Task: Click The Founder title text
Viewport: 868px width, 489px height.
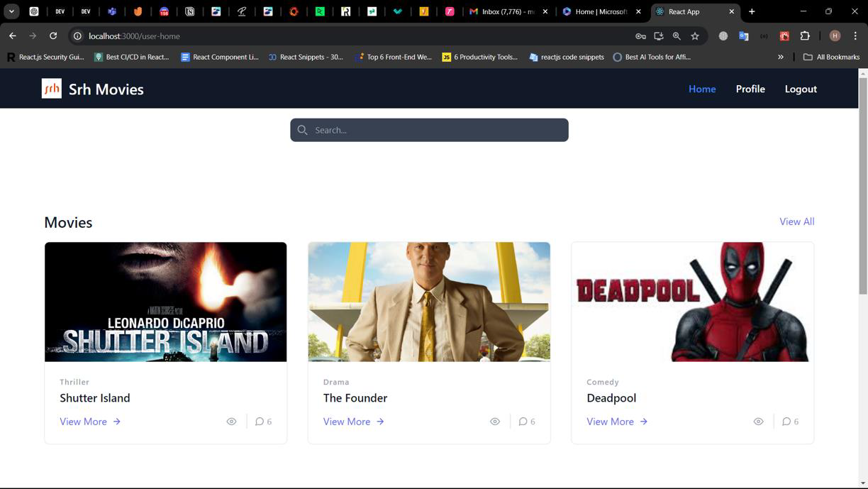Action: (x=355, y=398)
